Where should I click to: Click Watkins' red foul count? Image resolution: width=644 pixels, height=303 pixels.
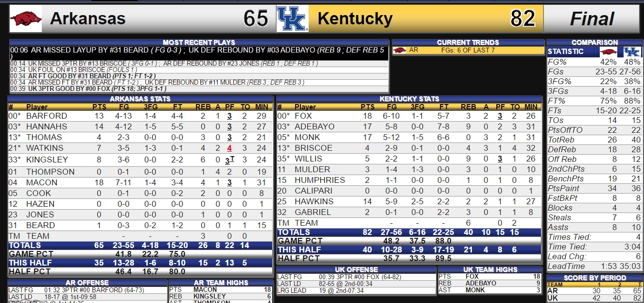[x=229, y=148]
